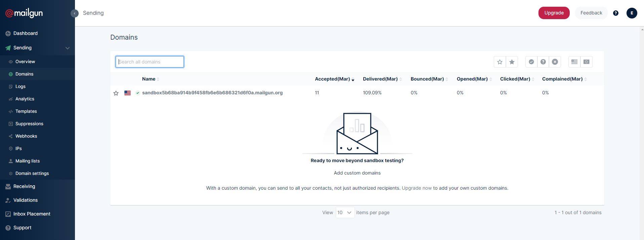Filter verified domains with checkmark icon
Viewport: 644px width, 240px height.
pos(531,62)
